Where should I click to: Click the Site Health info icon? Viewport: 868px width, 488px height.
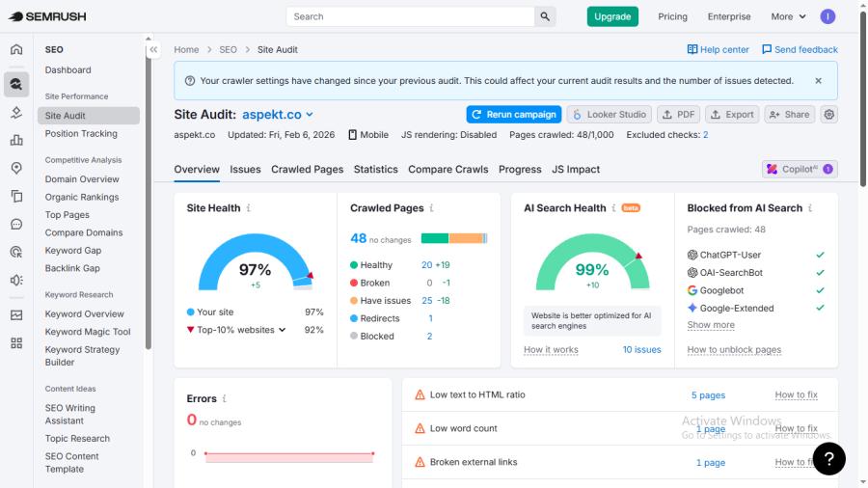(x=249, y=208)
